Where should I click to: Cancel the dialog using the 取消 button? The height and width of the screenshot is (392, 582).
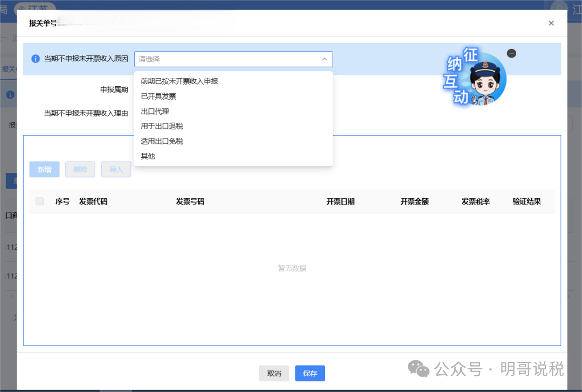(274, 373)
